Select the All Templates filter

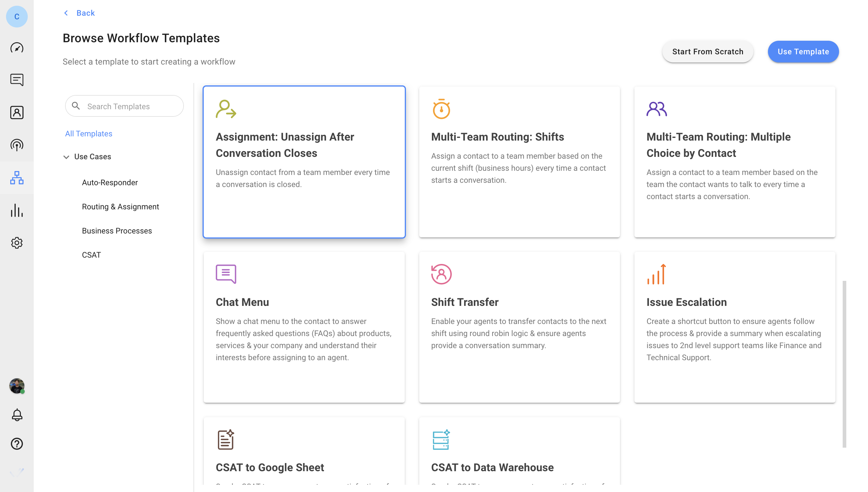pyautogui.click(x=88, y=133)
